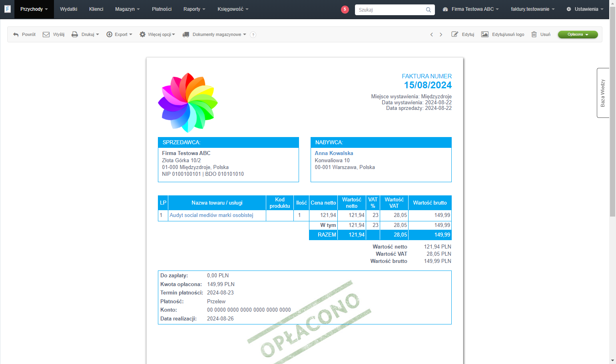This screenshot has width=616, height=364.
Task: Click the red notification badge showing 5
Action: (345, 10)
